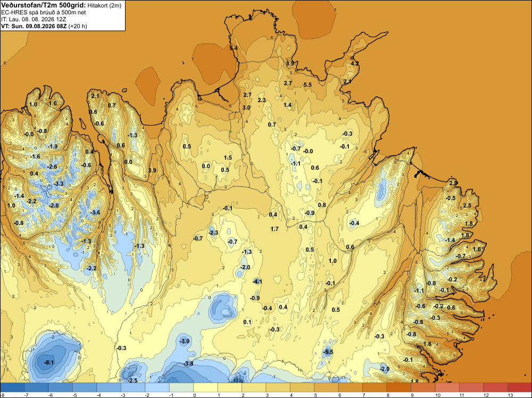Image resolution: width=532 pixels, height=398 pixels.
Task: Select the -5.5 temperature reading
Action: [328, 352]
